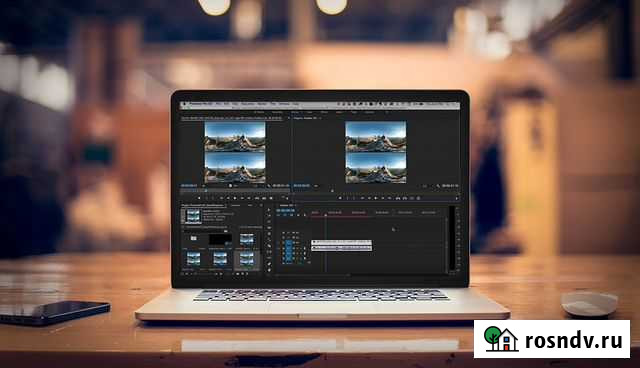Click the Export Frame camera icon in Program monitor
Viewport: 640px width, 368px height.
pos(418,198)
